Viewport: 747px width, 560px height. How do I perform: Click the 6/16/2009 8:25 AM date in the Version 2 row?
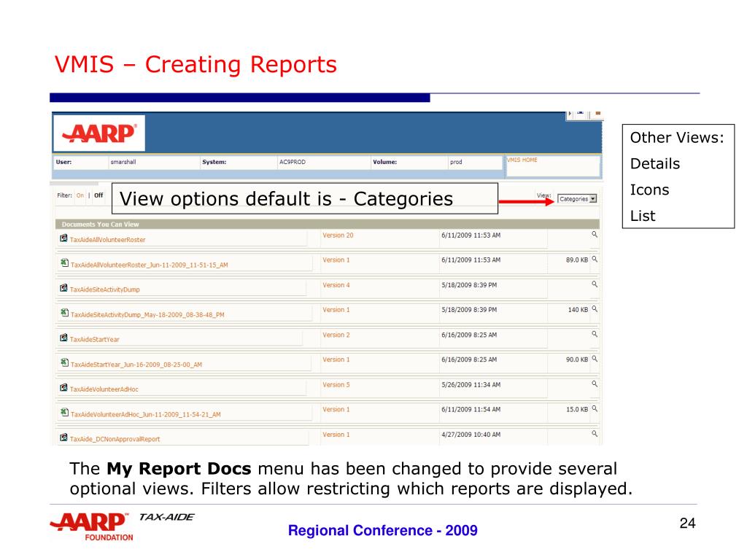point(469,335)
